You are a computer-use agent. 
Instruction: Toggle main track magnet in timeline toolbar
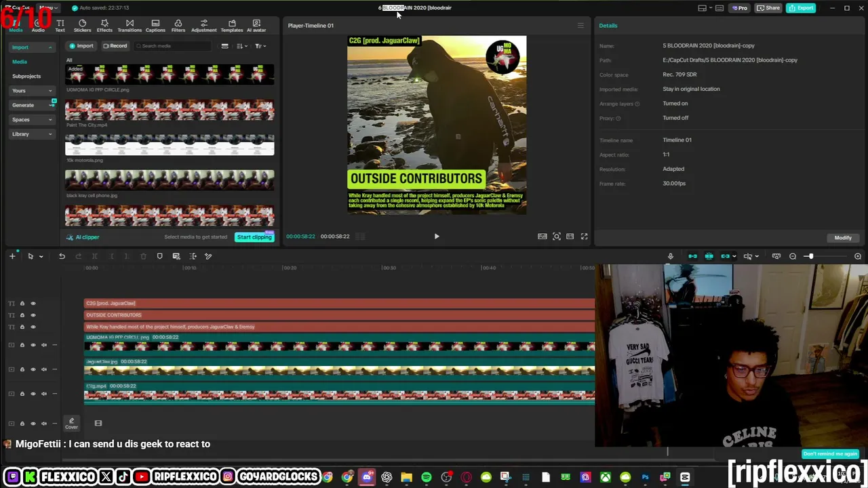pyautogui.click(x=692, y=256)
